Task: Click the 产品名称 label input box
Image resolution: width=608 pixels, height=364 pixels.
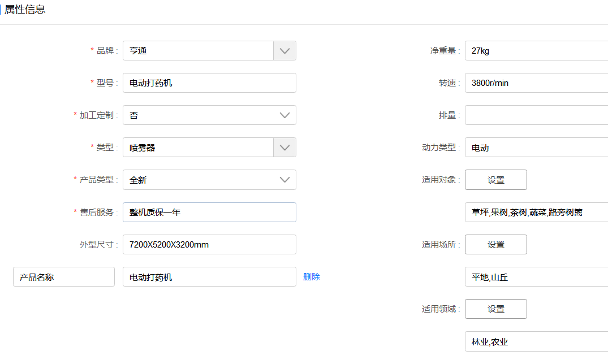Action: pyautogui.click(x=64, y=277)
